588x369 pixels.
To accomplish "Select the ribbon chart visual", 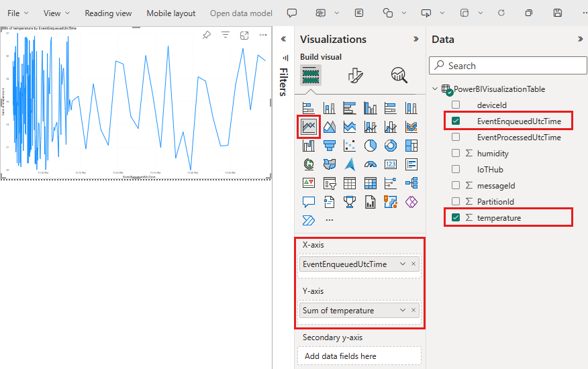I will [411, 127].
